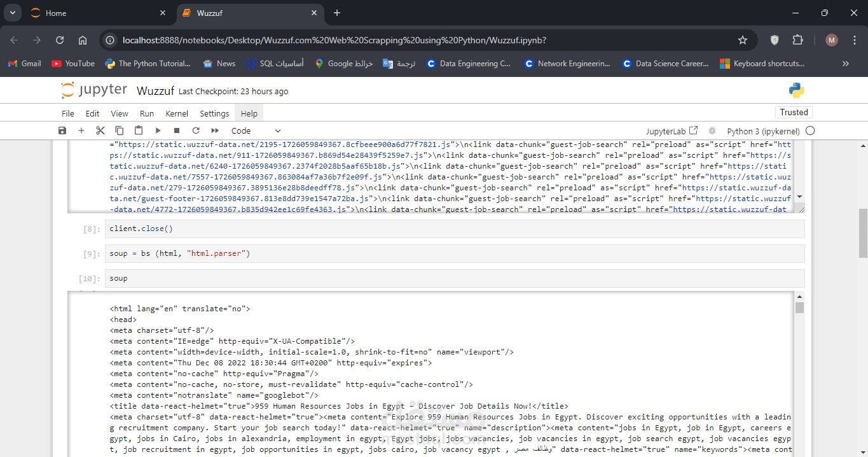Open the Run menu
Viewport: 868px width, 457px height.
coord(147,113)
